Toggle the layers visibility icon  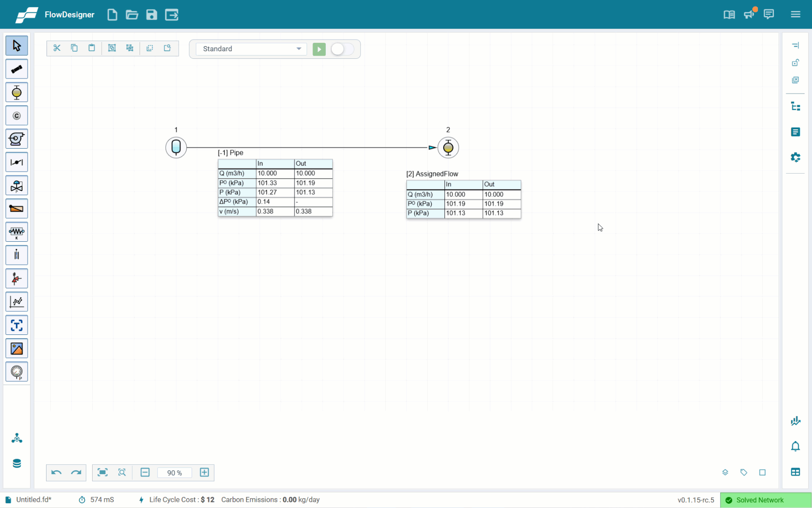click(725, 472)
